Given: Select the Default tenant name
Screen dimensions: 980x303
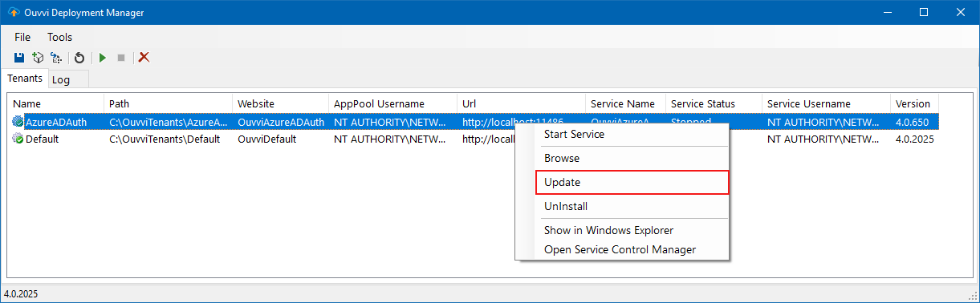Looking at the screenshot, I should tap(43, 139).
